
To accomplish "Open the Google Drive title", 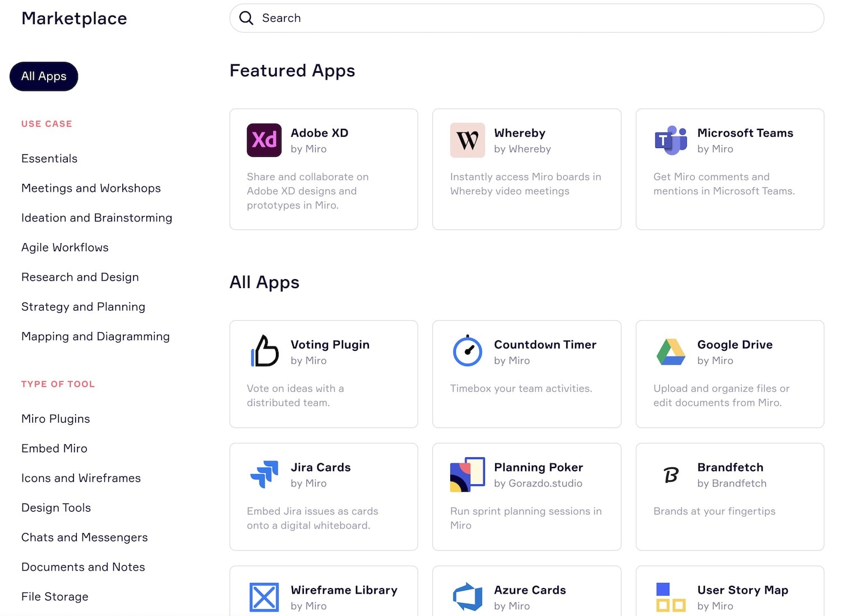I will click(735, 345).
